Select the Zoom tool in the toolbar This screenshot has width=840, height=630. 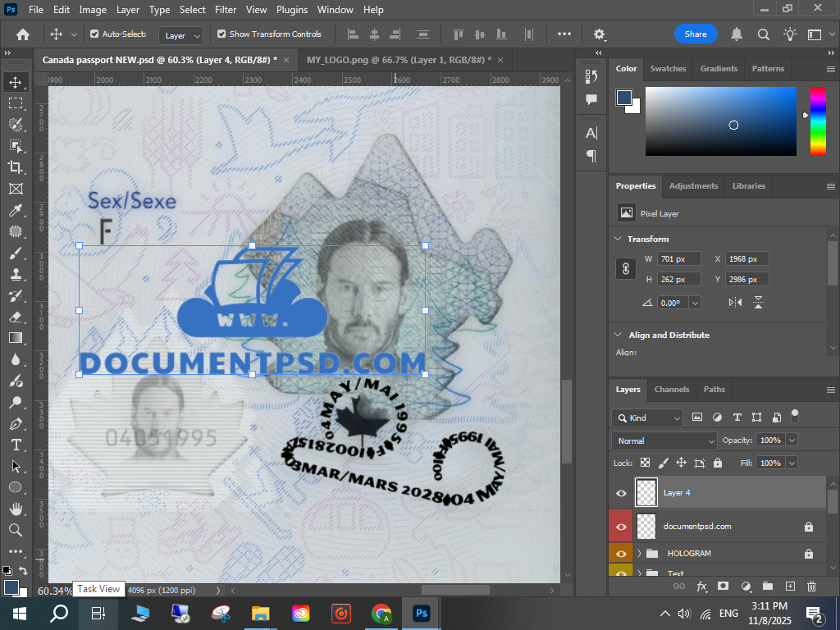pyautogui.click(x=15, y=530)
